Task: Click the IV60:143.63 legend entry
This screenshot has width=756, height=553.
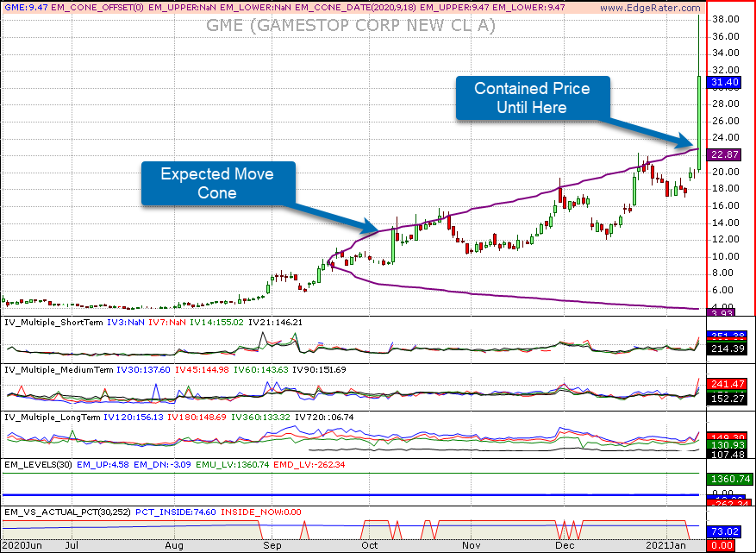Action: coord(261,370)
